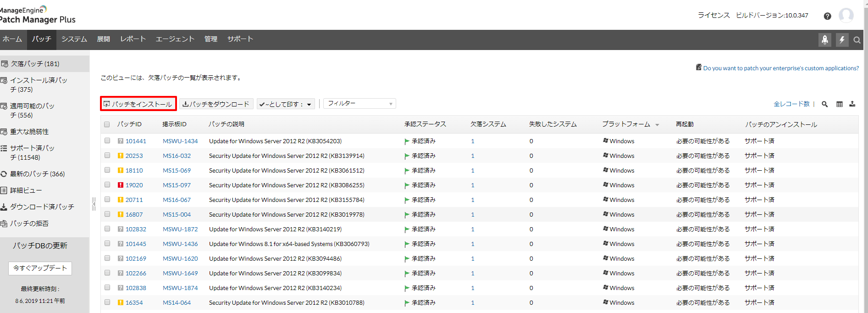This screenshot has height=313, width=868.
Task: Open the システム tab
Action: click(74, 39)
